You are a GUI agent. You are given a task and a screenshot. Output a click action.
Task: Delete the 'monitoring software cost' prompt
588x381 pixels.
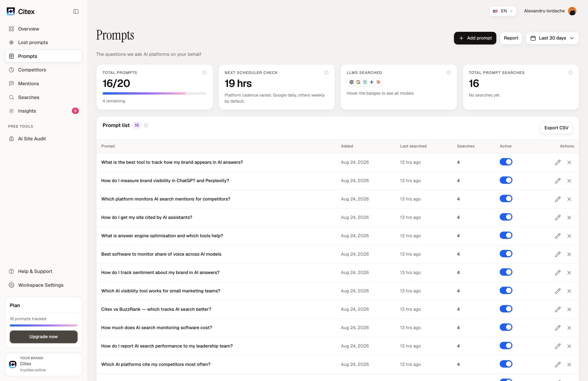pyautogui.click(x=569, y=328)
